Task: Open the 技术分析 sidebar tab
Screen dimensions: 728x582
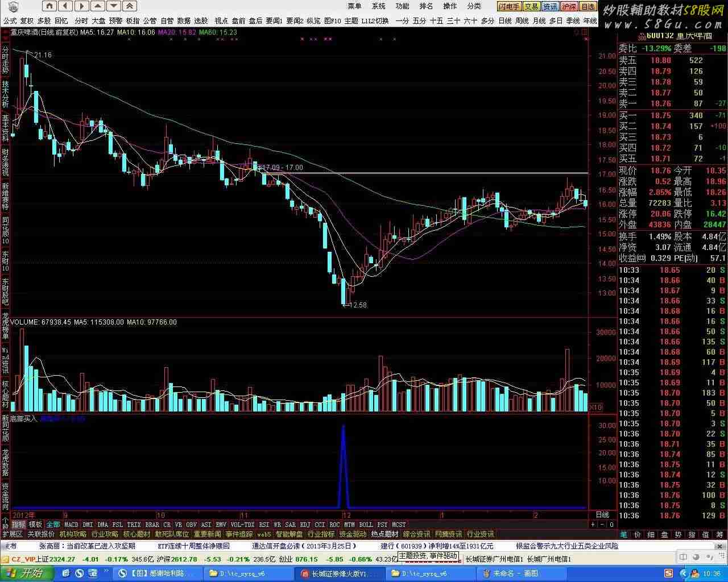Action: [x=5, y=94]
